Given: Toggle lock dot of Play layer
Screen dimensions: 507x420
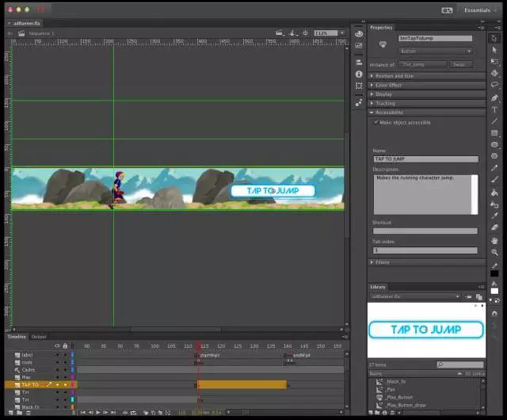Looking at the screenshot, I should pyautogui.click(x=65, y=377).
